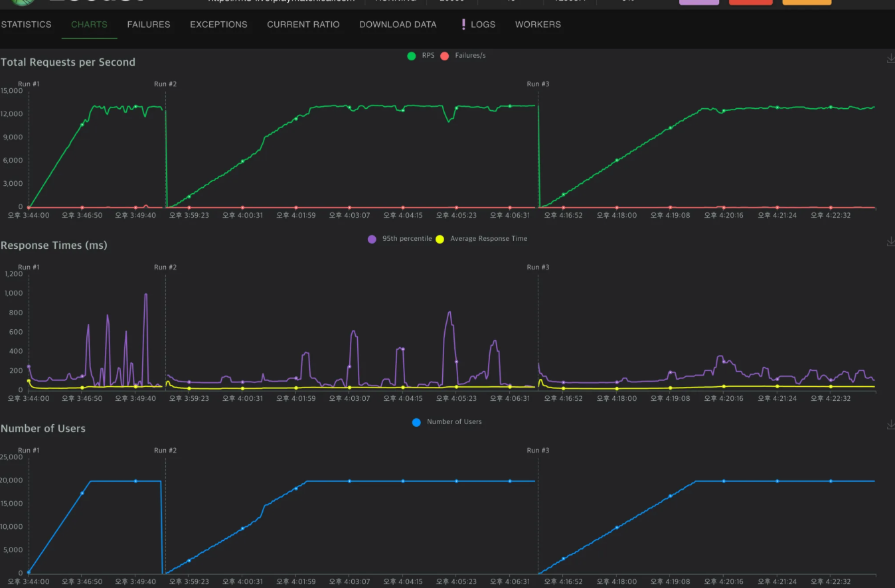Image resolution: width=895 pixels, height=588 pixels.
Task: Go to the Current Ratio tab
Action: [303, 25]
